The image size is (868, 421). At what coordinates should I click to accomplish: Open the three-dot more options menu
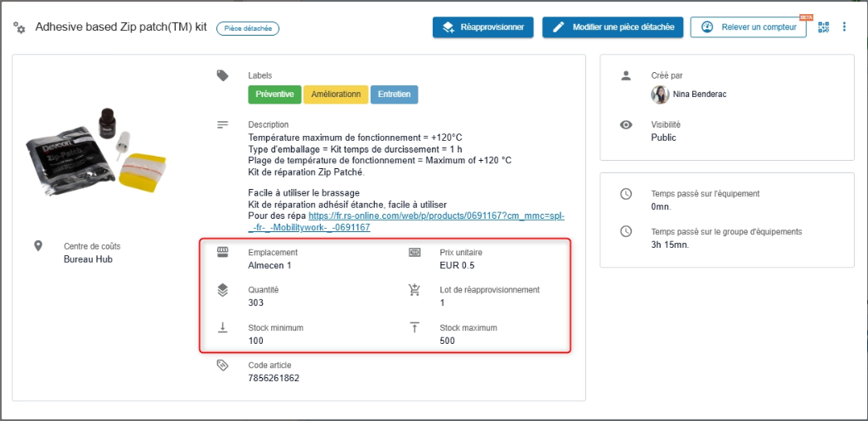(845, 27)
